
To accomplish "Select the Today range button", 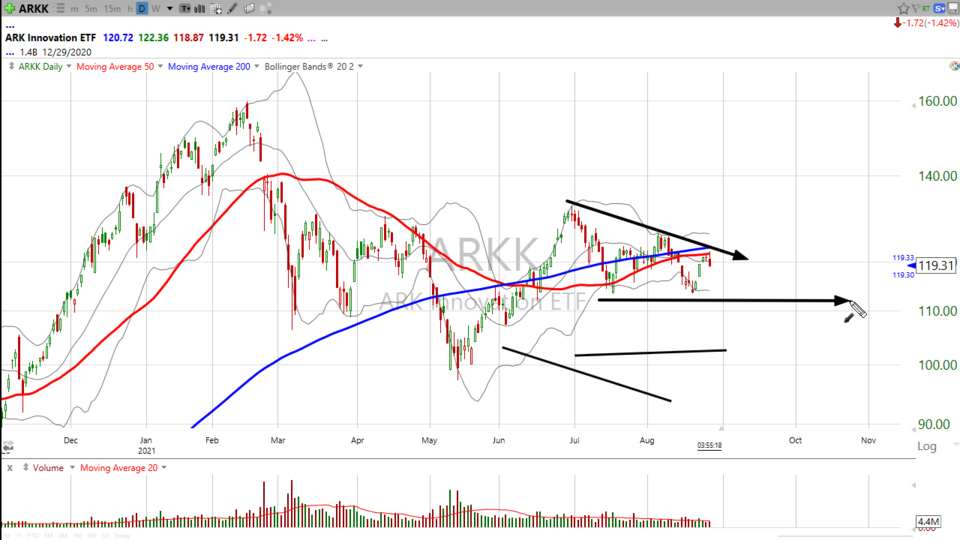I will coord(122,536).
